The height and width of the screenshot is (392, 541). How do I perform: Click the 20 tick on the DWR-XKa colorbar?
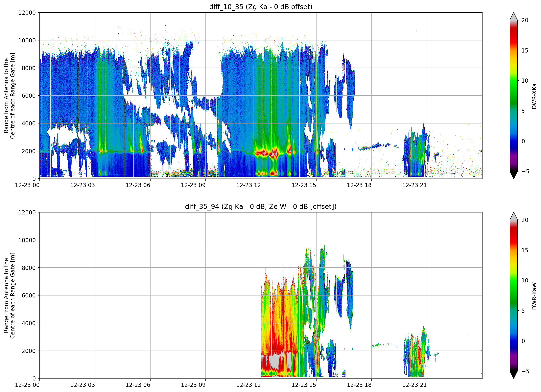click(525, 20)
